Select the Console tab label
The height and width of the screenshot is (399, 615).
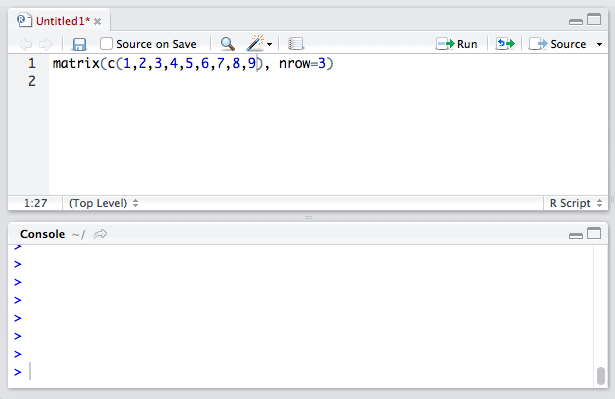click(42, 234)
